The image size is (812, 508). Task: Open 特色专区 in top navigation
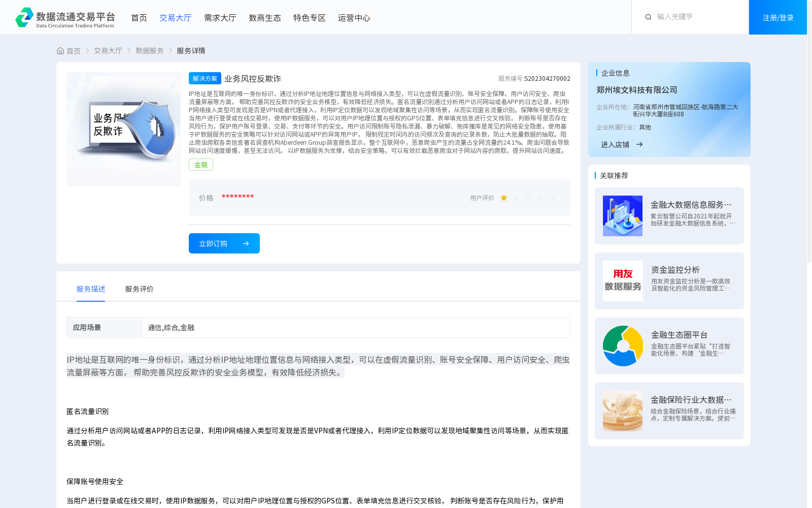pos(310,18)
